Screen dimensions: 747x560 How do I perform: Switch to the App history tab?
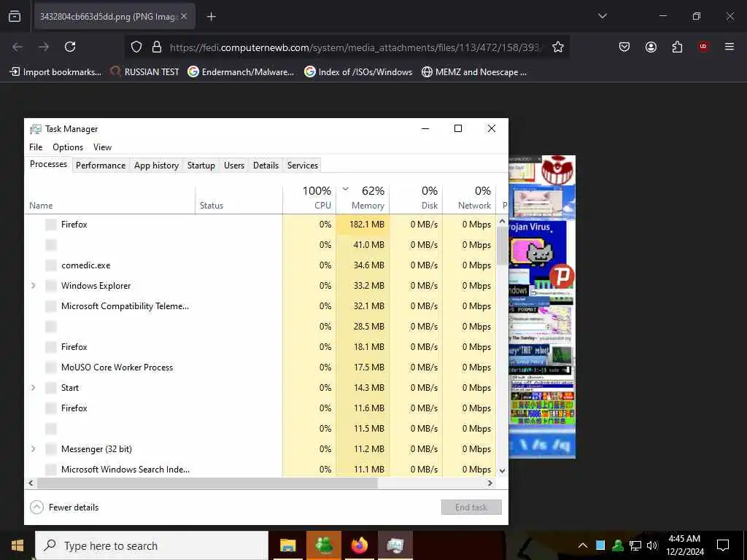tap(156, 166)
